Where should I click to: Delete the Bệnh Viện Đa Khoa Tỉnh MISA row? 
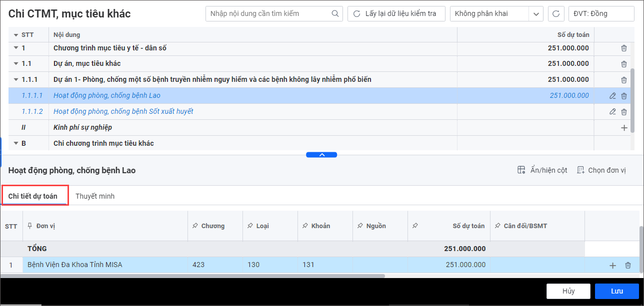tap(628, 265)
